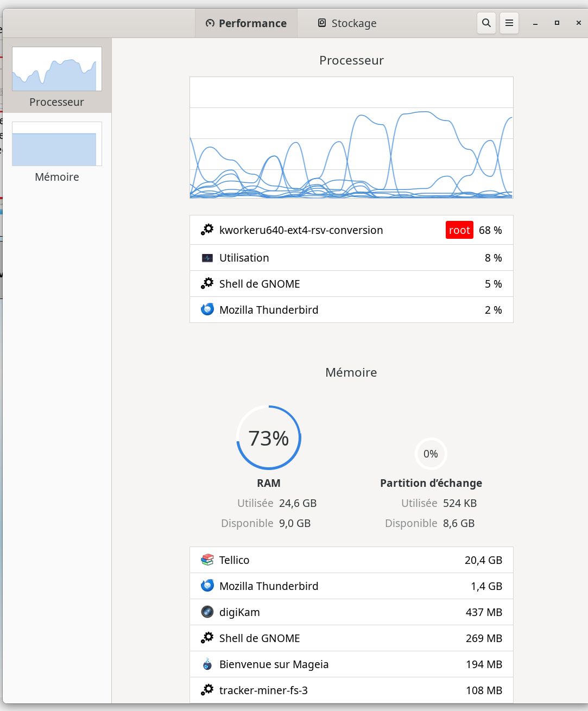Select the Bienvenue sur Mageia label

tap(274, 664)
